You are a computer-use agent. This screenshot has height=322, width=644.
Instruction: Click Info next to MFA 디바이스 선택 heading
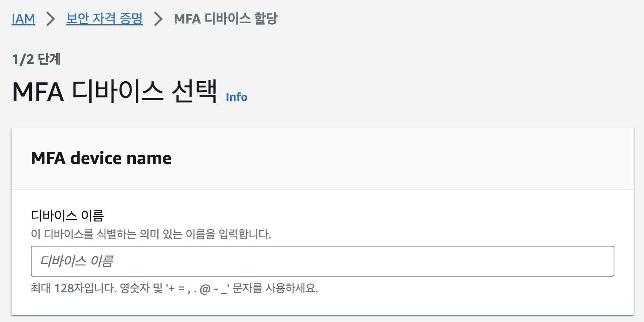(x=237, y=97)
